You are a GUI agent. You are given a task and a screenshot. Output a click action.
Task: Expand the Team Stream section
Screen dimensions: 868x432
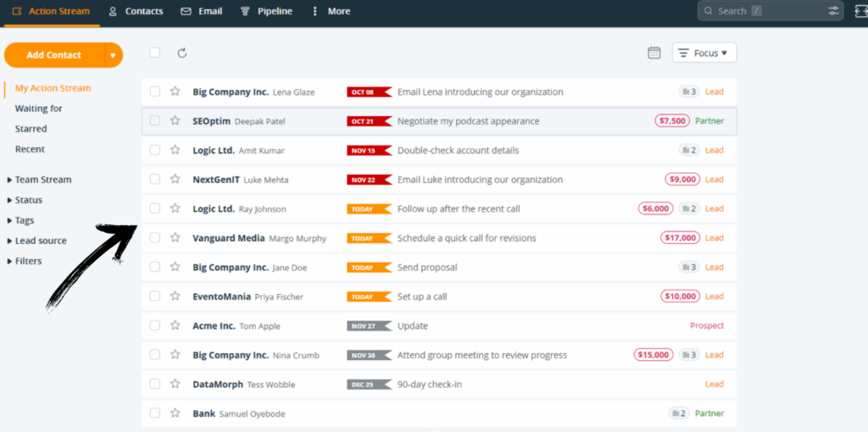(42, 180)
